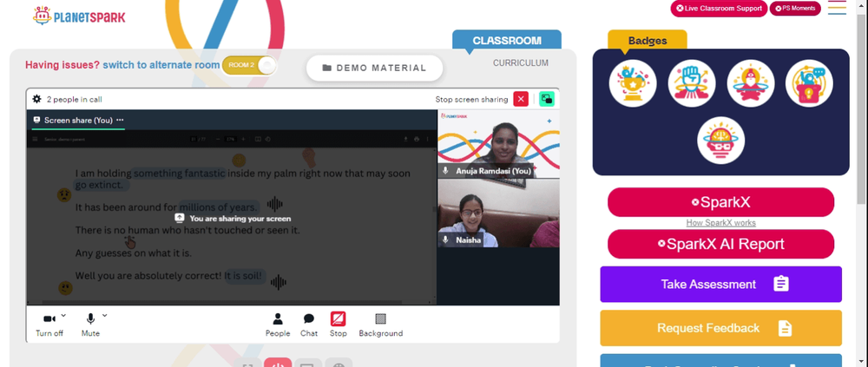
Task: Click Naisha video tile
Action: (x=499, y=213)
